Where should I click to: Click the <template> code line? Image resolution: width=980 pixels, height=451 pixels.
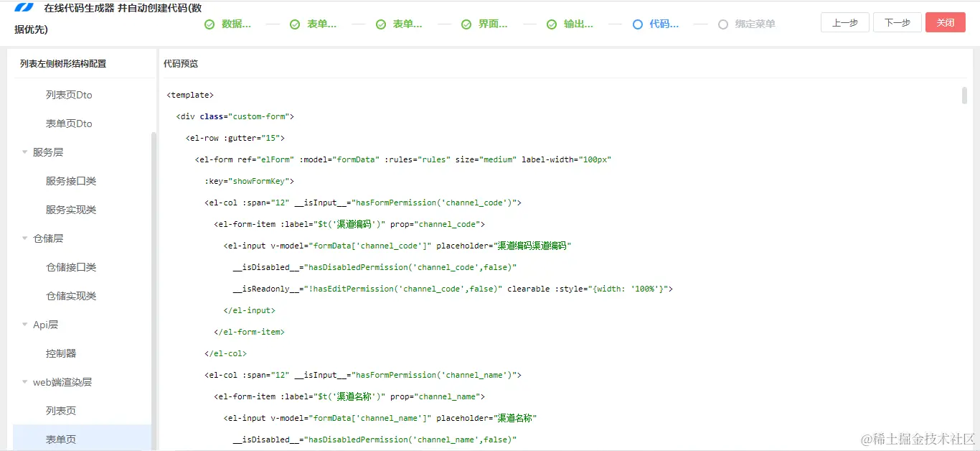[x=190, y=95]
